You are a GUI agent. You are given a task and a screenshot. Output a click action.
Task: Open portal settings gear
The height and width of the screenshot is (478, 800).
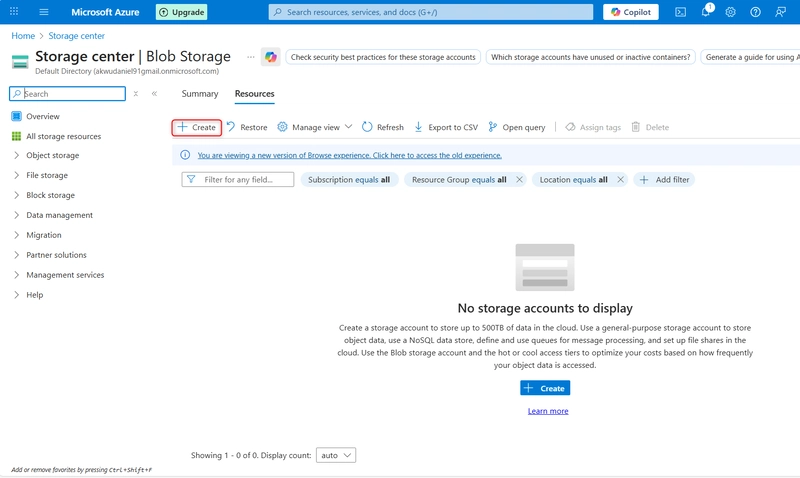[730, 12]
